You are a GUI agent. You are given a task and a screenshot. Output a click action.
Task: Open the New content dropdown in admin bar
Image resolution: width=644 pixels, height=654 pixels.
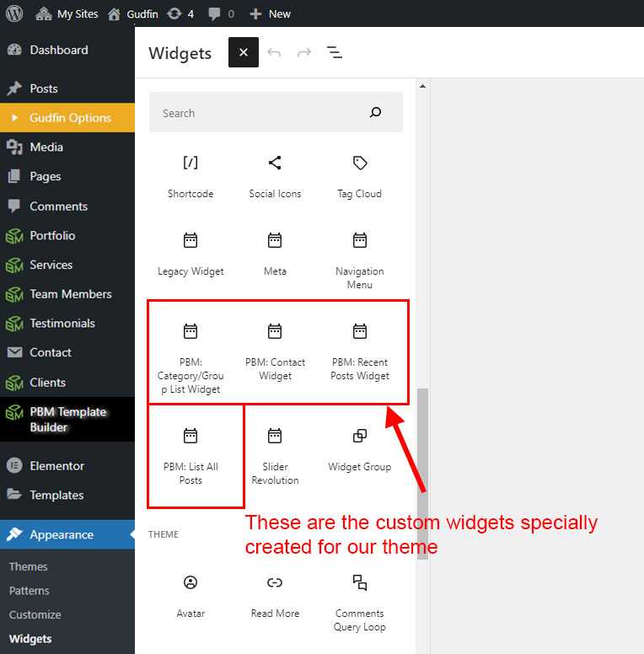pos(271,13)
